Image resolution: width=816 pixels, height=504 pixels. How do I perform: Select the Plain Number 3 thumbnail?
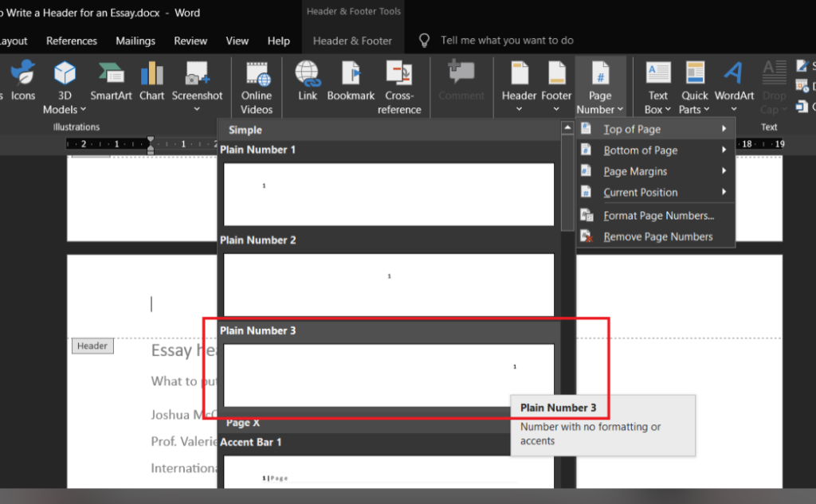click(388, 374)
